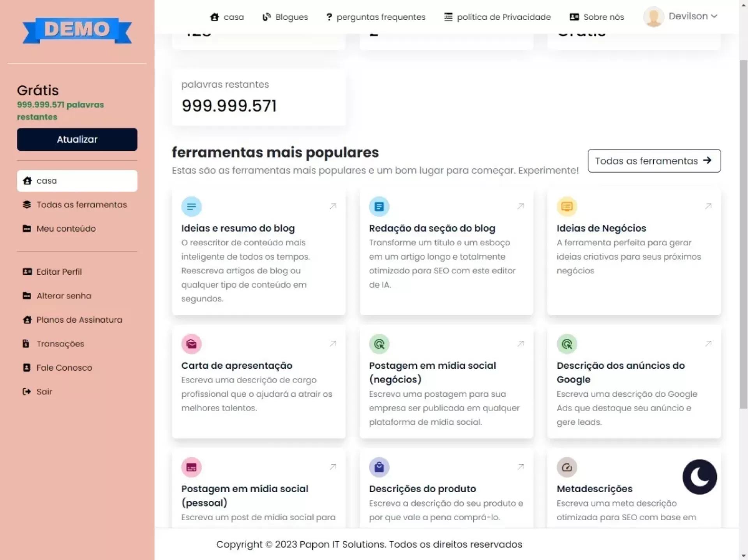
Task: Open the arrow link on the 'Ideias de Negócios' card
Action: point(708,206)
